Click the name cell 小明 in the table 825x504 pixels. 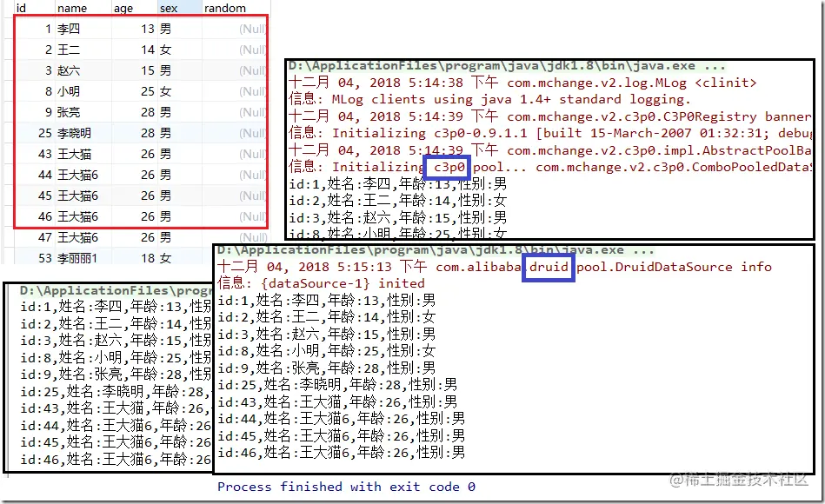pyautogui.click(x=69, y=91)
